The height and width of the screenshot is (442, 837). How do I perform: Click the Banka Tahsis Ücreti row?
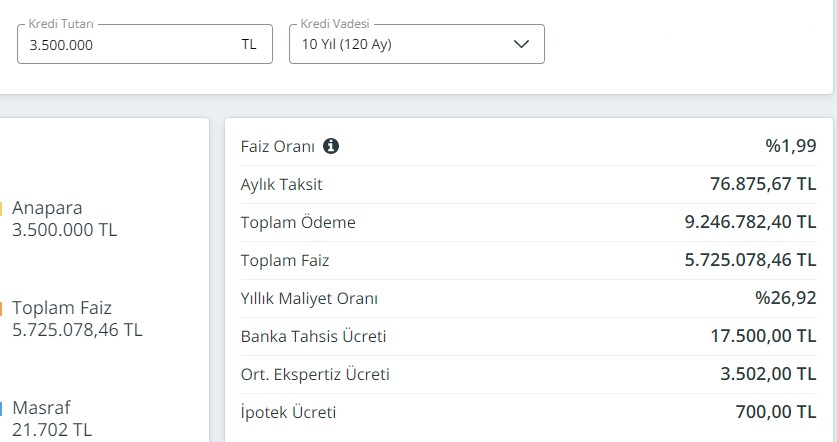pyautogui.click(x=528, y=336)
